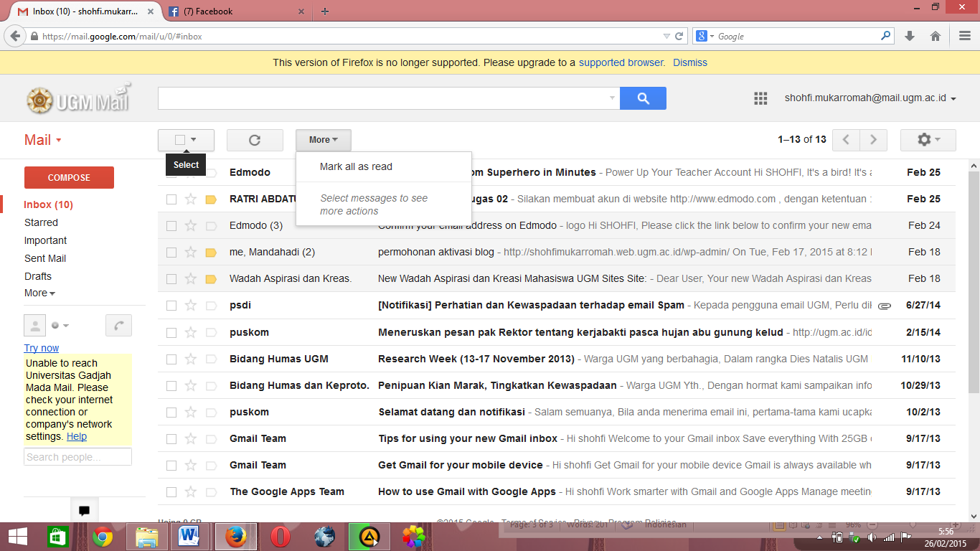Open Windows Start button
Screen dimensions: 980x551
pos(18,537)
